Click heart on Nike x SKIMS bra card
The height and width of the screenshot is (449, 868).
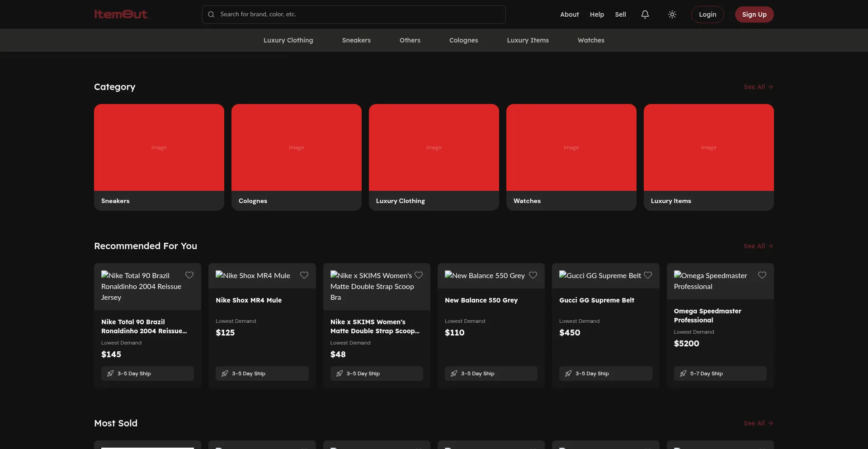419,275
